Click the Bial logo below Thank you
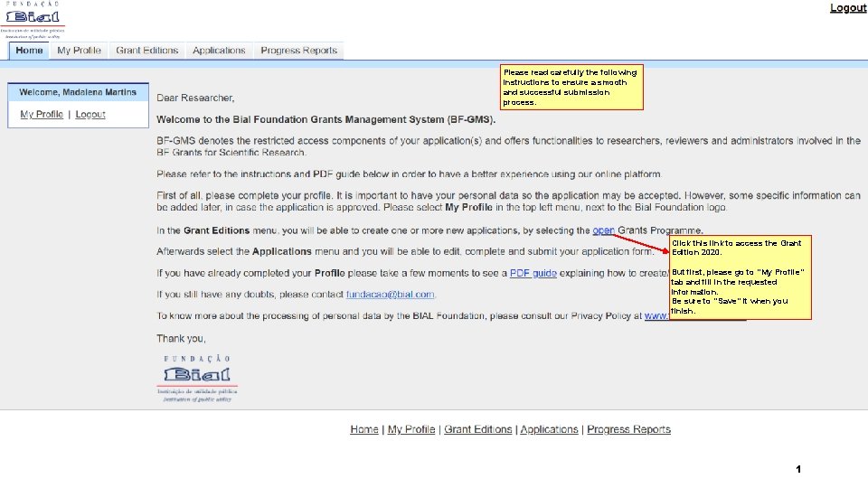Image resolution: width=868 pixels, height=488 pixels. [x=197, y=378]
